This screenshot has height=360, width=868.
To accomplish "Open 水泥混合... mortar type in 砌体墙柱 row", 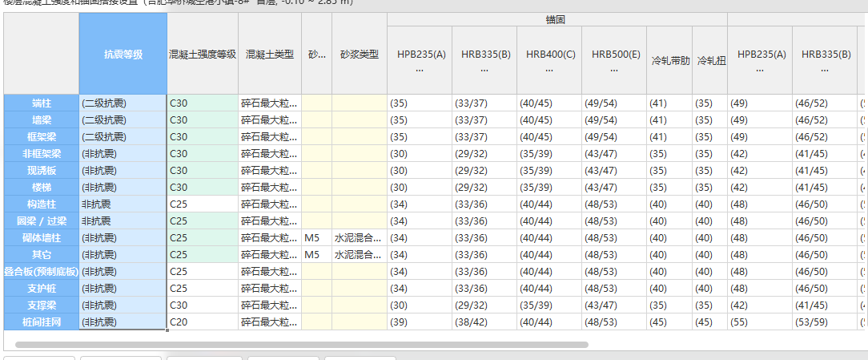I will point(360,238).
